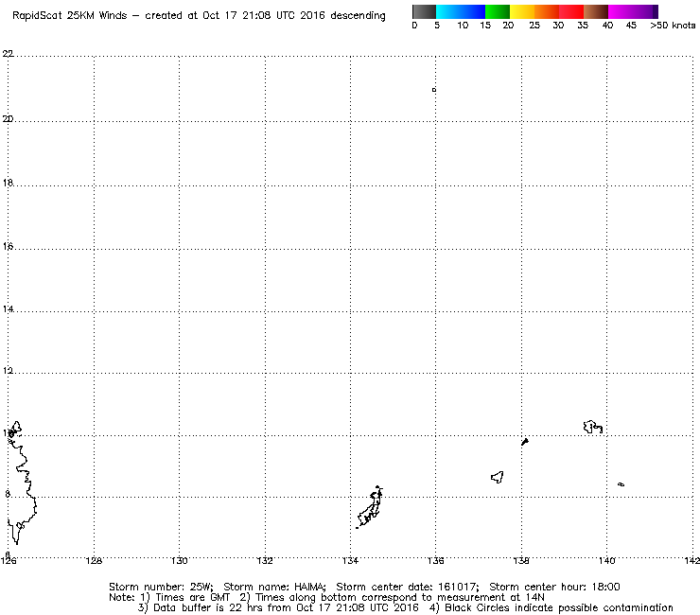700x615 pixels.
Task: Click the 'Storm center hour: 18:00' text
Action: point(554,587)
